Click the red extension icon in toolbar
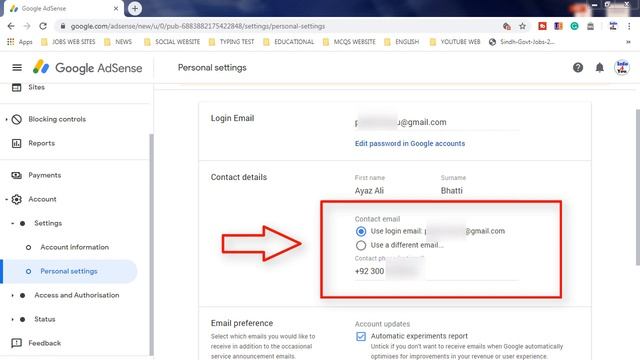Screen dimensions: 640x360 point(542,26)
